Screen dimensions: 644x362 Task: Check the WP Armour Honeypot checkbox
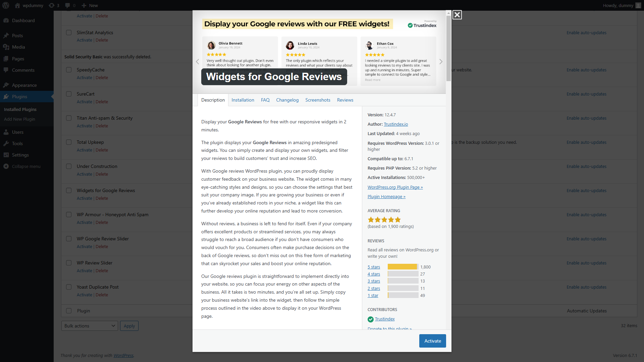click(x=69, y=215)
